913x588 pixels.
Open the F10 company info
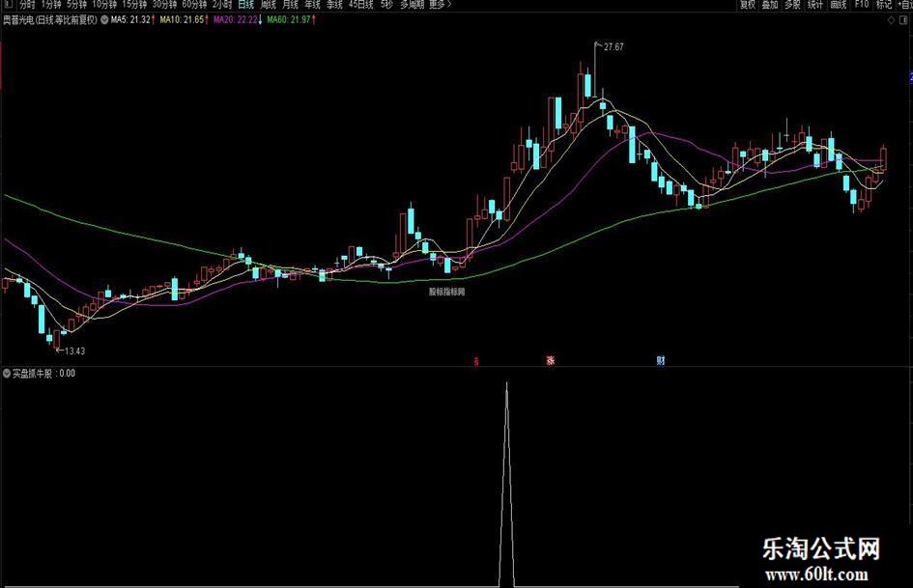point(861,5)
